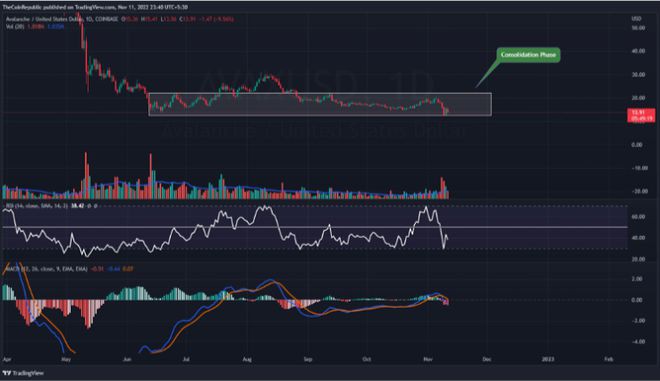This screenshot has height=381, width=660.
Task: Click the 40.00 price axis label in main chart
Action: (638, 51)
